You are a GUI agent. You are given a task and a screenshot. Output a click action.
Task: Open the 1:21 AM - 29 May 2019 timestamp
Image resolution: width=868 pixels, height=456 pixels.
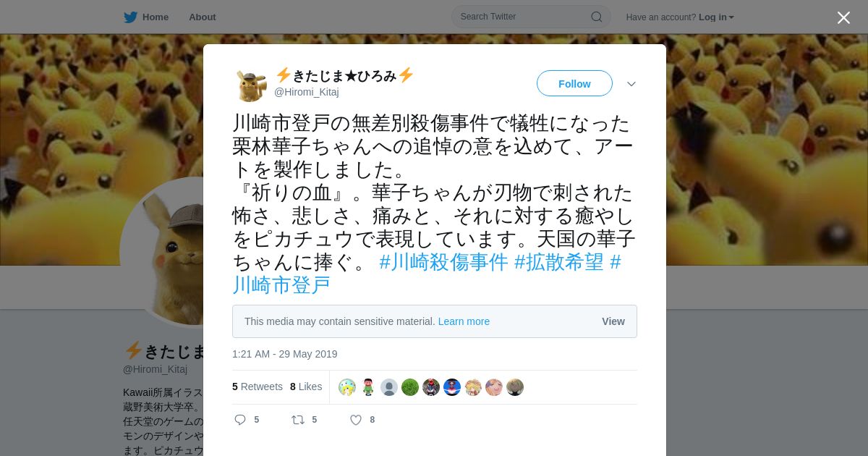[x=285, y=354]
